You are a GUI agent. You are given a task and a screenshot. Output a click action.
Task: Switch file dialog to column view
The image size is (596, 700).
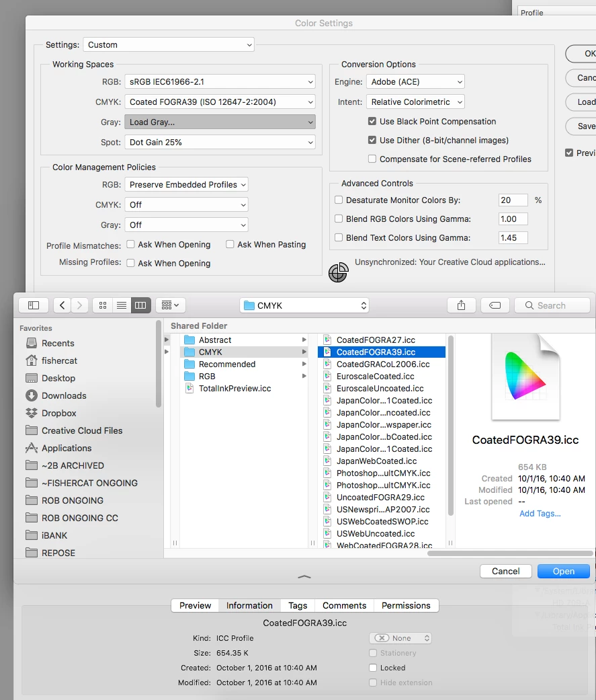point(140,305)
